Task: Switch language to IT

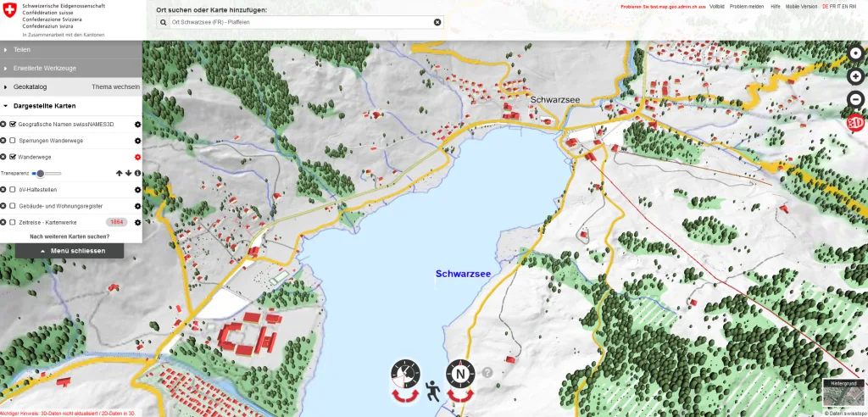Action: [838, 7]
